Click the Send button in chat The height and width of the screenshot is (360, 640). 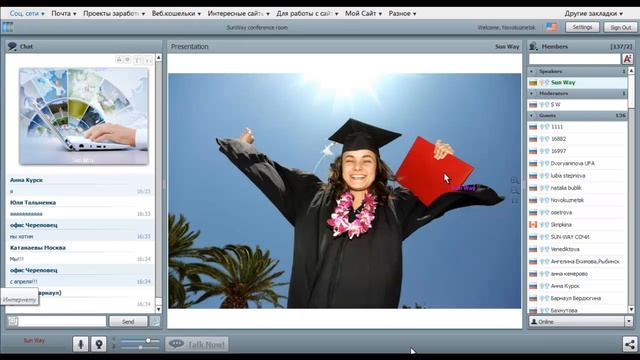(128, 322)
